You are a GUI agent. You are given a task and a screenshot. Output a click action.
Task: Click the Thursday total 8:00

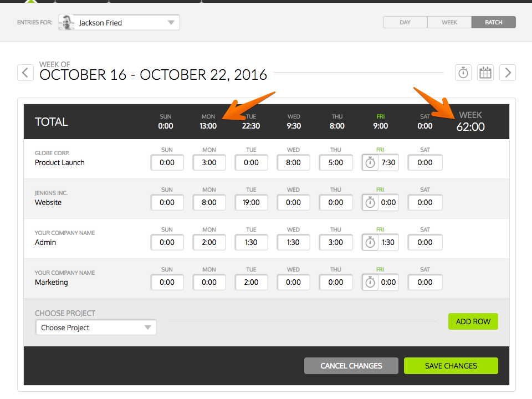pyautogui.click(x=337, y=126)
